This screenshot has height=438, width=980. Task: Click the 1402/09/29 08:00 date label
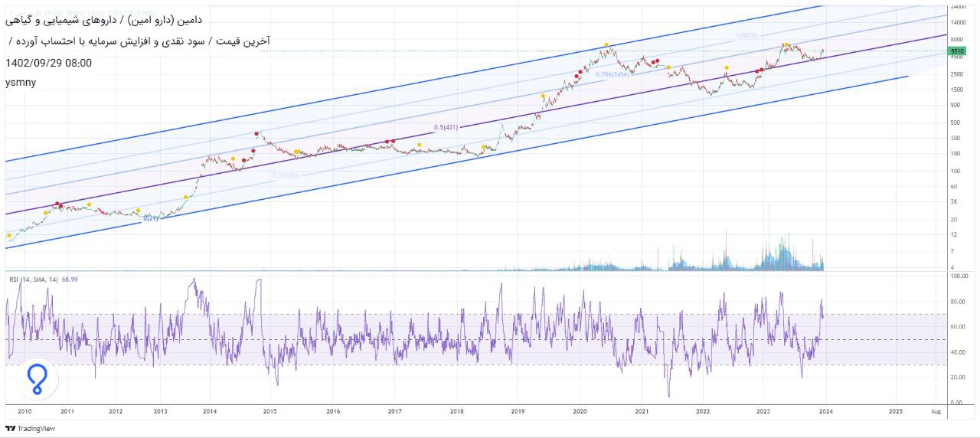(x=48, y=63)
